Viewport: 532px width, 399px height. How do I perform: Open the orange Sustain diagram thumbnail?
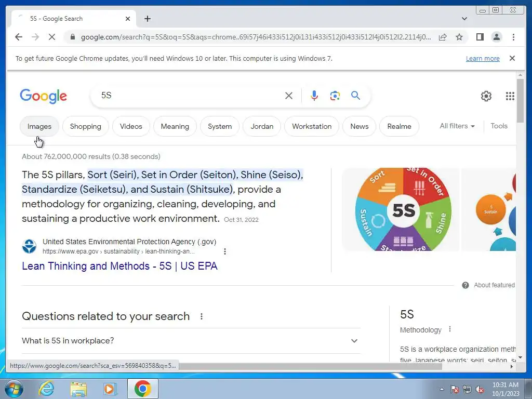[488, 209]
